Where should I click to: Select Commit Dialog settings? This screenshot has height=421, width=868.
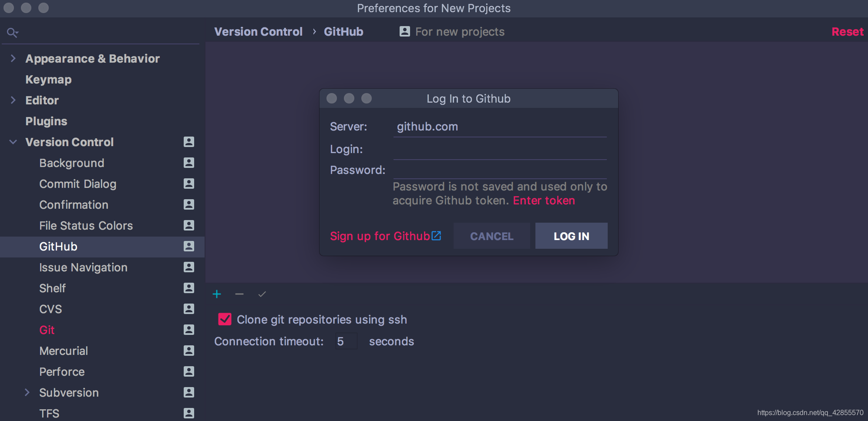[78, 184]
